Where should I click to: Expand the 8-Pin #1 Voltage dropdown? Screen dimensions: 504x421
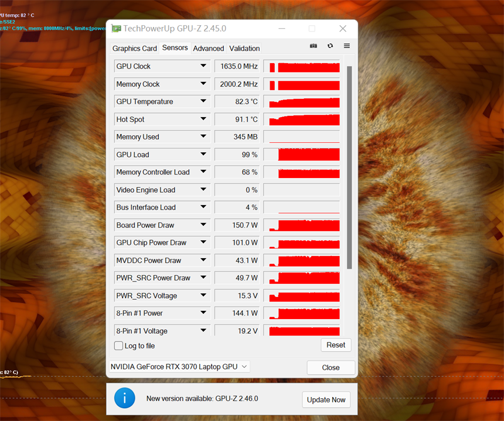click(x=203, y=330)
